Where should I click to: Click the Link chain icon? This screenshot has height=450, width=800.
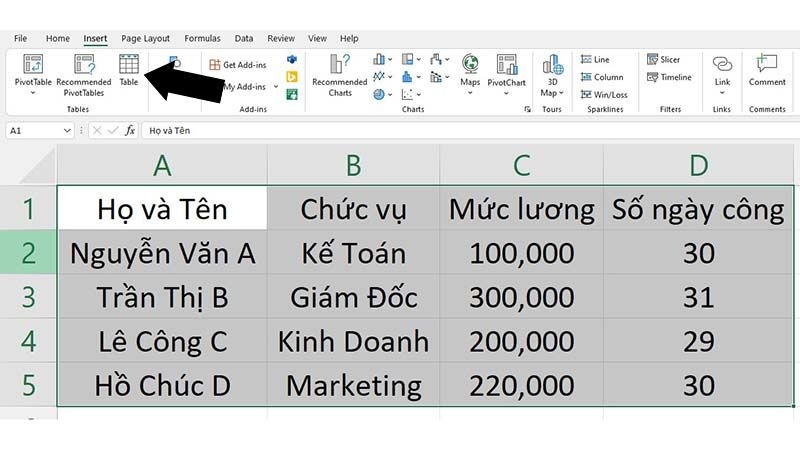pos(722,64)
